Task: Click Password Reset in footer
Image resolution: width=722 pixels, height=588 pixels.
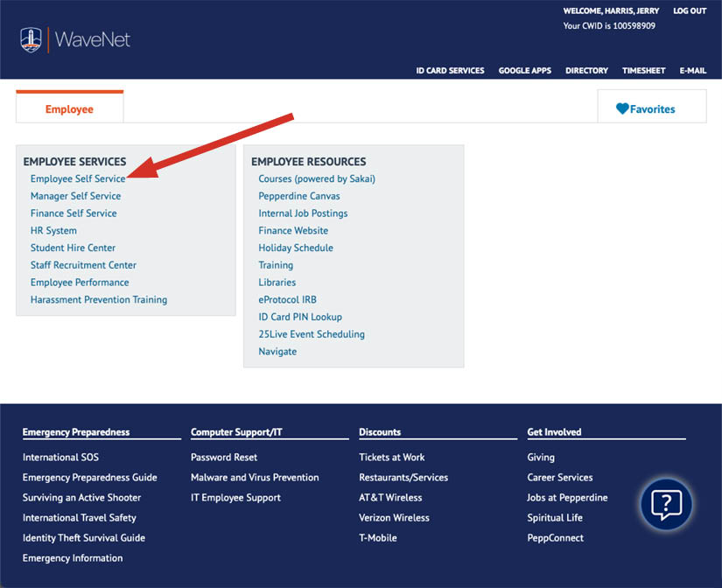Action: [x=224, y=457]
